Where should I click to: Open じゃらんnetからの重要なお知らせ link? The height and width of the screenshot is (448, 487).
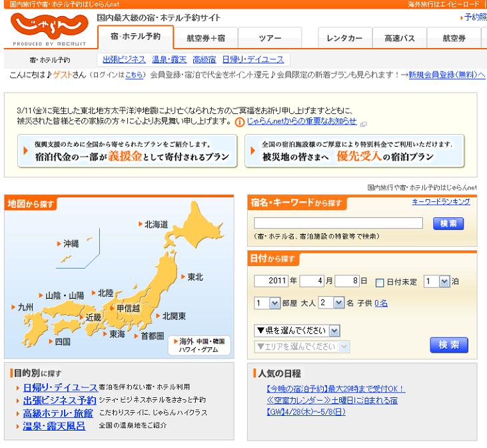302,121
